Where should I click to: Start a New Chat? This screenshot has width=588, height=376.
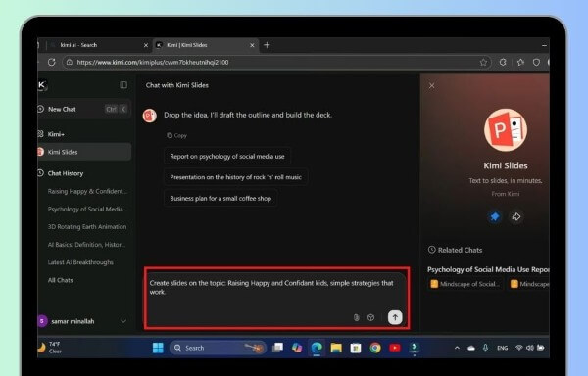[x=84, y=109]
